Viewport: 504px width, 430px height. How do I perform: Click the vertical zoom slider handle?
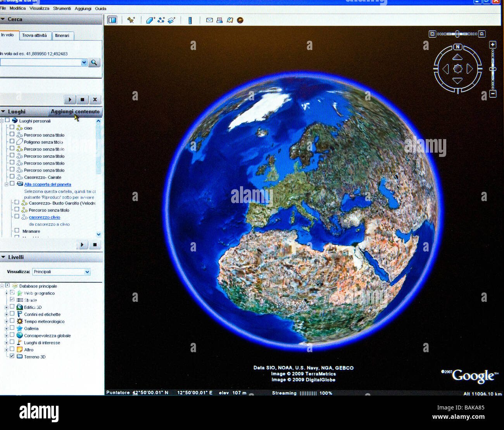pos(493,69)
